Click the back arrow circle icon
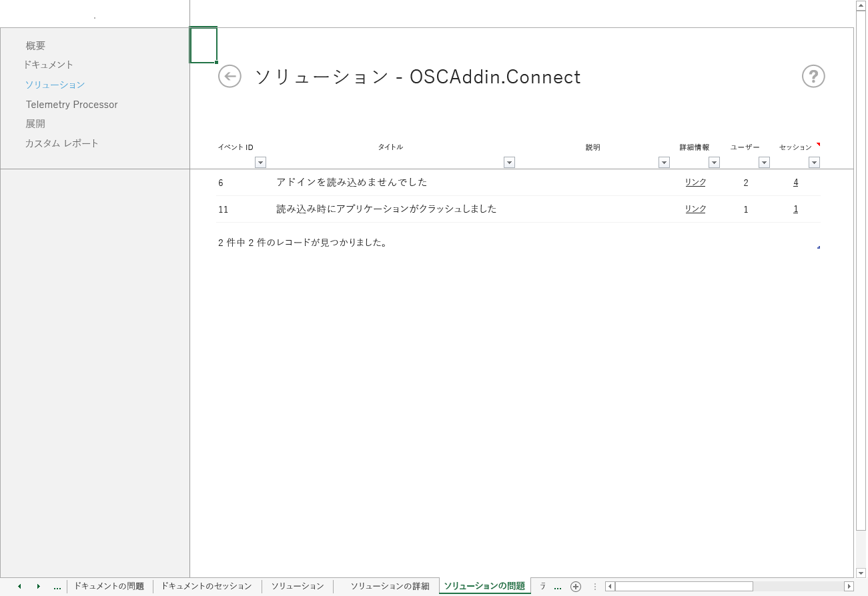 click(230, 76)
